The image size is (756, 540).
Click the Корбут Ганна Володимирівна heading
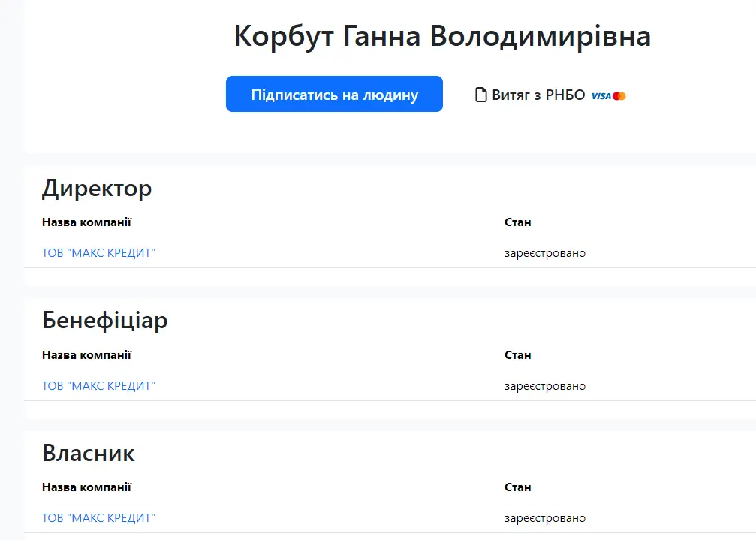coord(443,35)
